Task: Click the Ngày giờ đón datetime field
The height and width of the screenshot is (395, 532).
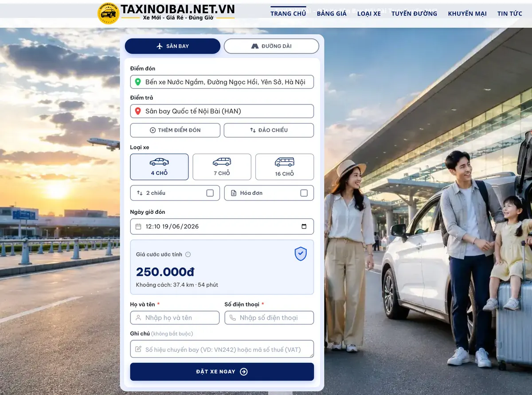Action: [x=222, y=226]
